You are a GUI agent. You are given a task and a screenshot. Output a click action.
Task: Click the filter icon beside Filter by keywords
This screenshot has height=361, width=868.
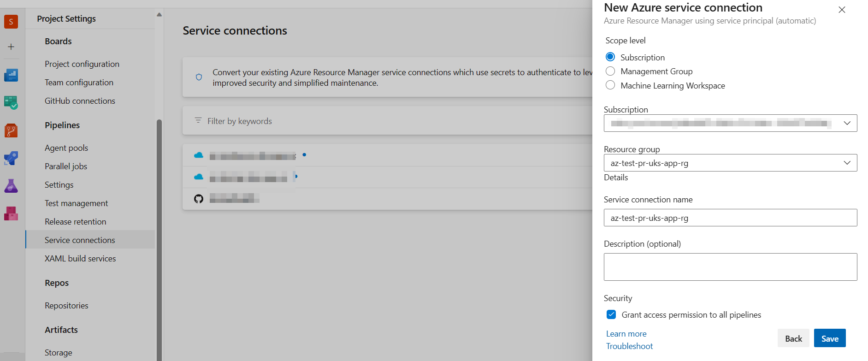pos(198,120)
